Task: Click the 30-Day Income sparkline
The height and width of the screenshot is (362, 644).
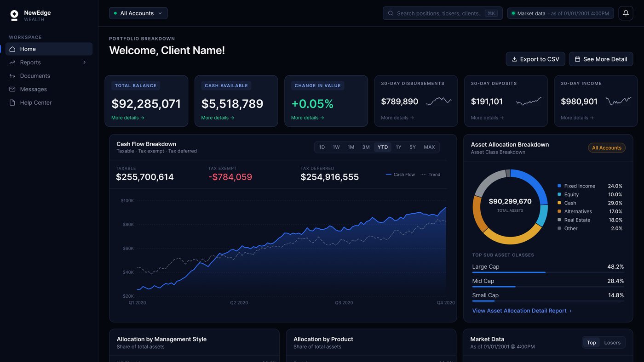Action: 619,101
